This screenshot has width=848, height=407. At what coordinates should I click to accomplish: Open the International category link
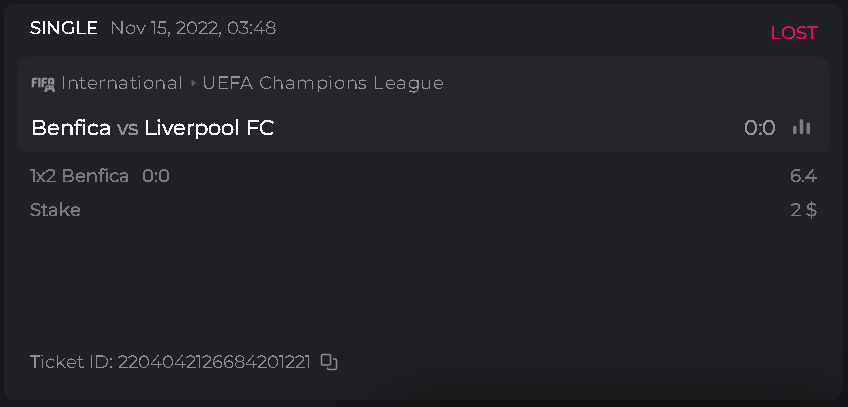coord(122,84)
